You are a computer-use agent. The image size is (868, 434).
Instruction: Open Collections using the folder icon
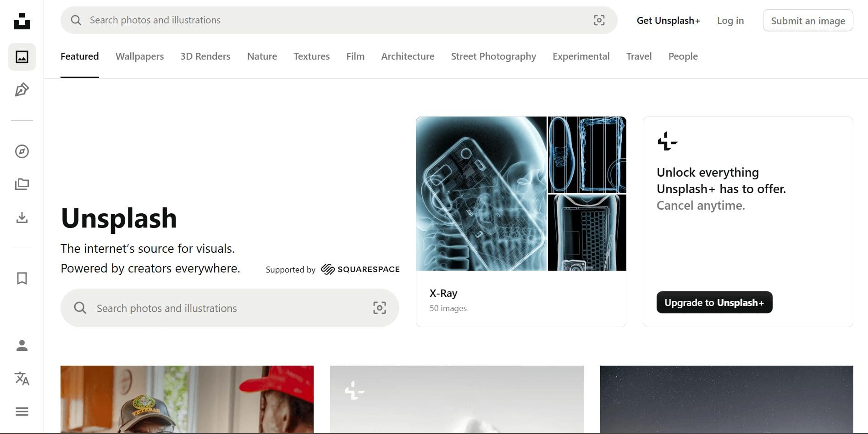[x=22, y=184]
